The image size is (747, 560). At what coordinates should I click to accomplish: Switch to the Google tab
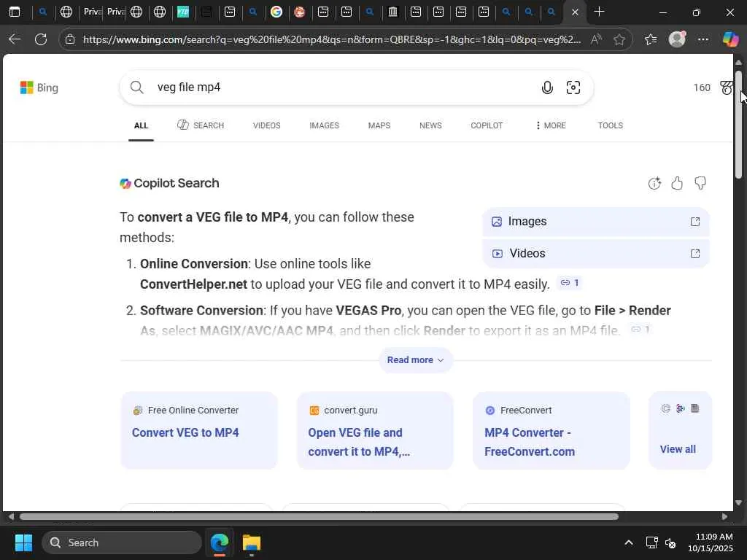click(x=276, y=12)
